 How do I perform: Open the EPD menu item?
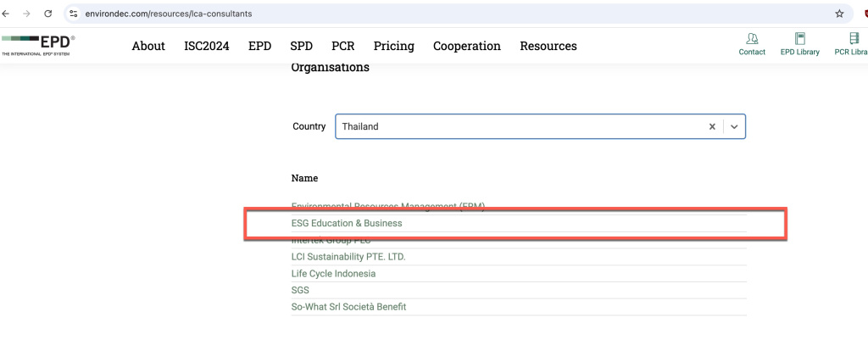pos(259,46)
